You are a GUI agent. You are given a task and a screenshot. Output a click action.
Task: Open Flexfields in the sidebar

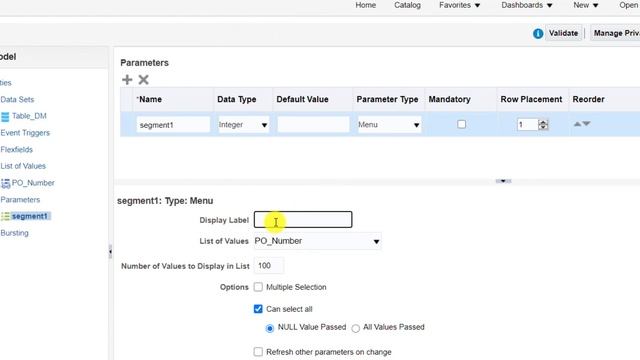pos(16,150)
